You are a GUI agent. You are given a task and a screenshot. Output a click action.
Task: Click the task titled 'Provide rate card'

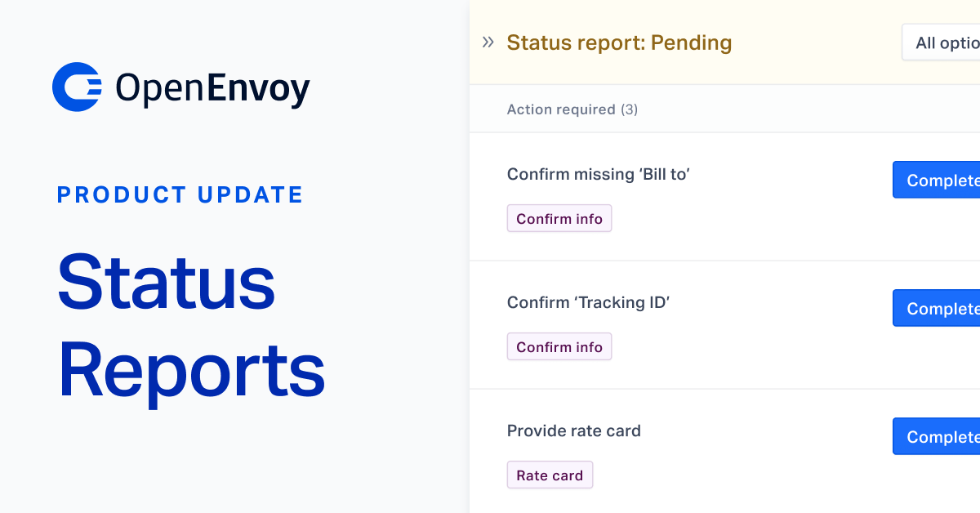[x=573, y=430]
